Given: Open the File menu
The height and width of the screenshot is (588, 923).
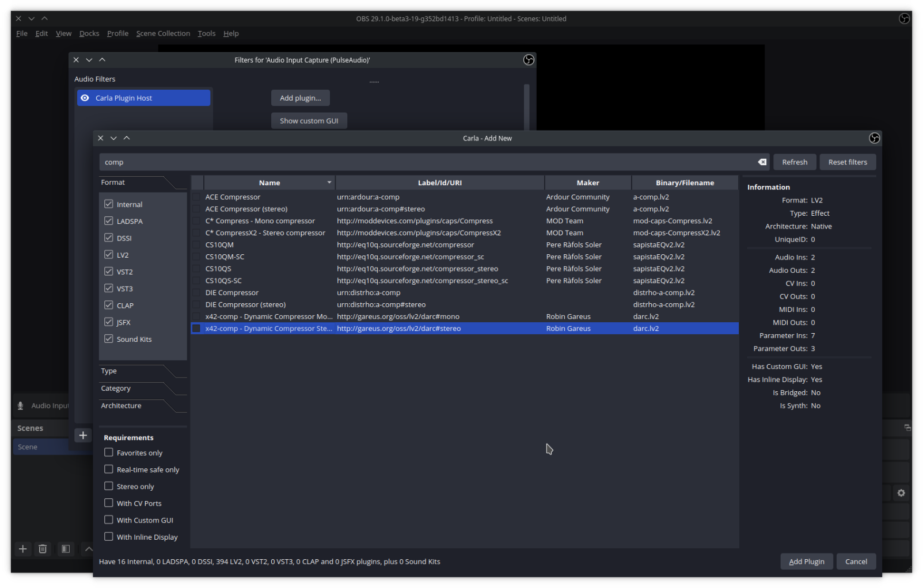Looking at the screenshot, I should (22, 33).
